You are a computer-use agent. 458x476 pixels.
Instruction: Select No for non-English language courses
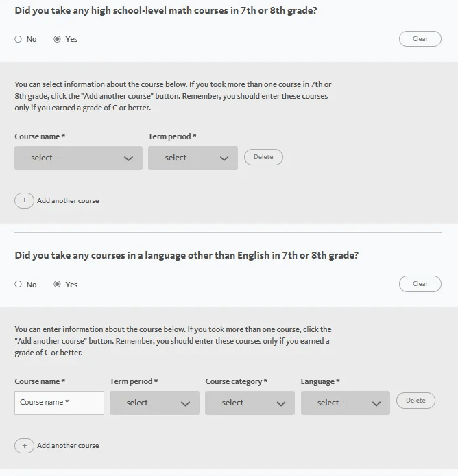tap(19, 284)
